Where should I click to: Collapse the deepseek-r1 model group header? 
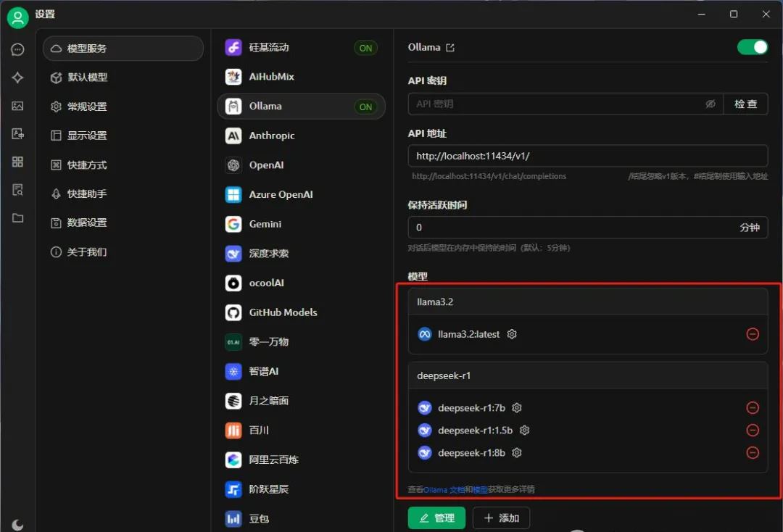tap(588, 375)
